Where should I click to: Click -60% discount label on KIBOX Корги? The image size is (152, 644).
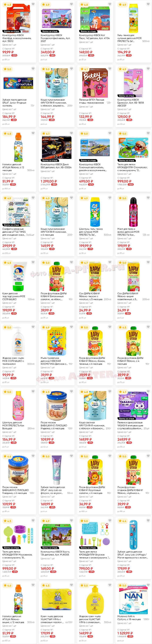tap(53, 572)
